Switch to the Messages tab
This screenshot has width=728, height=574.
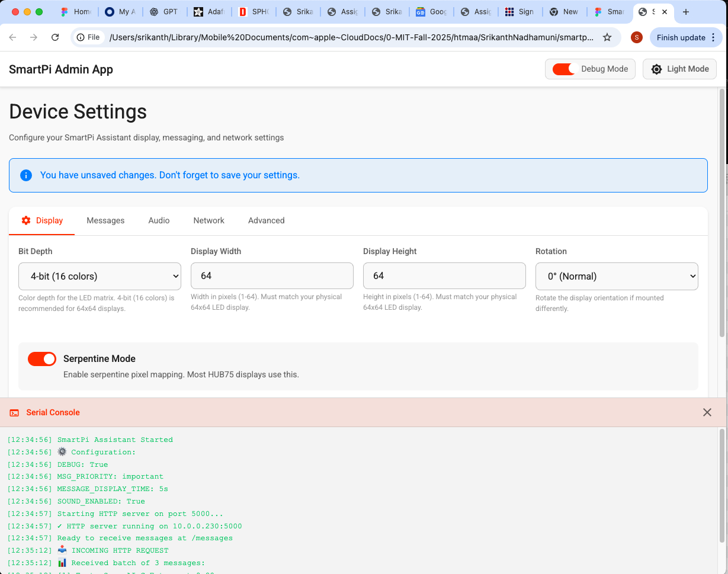point(105,220)
